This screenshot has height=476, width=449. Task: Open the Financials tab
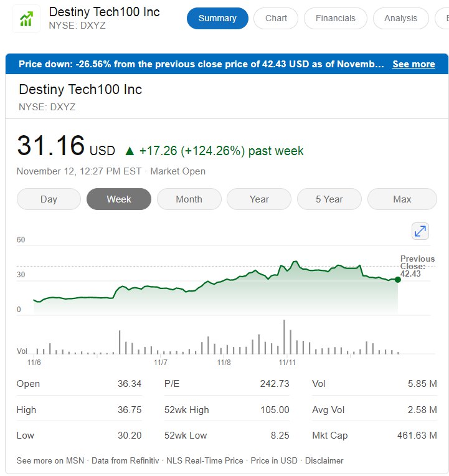(336, 18)
